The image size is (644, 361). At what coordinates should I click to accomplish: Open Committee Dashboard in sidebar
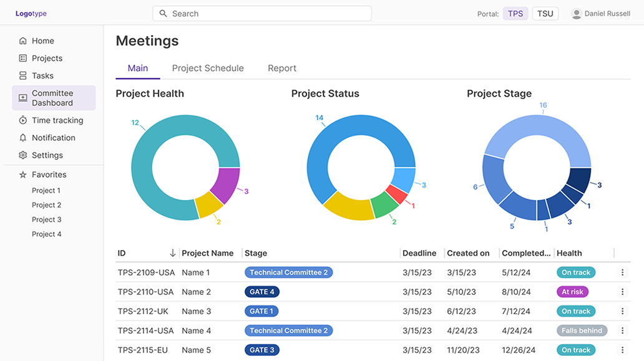54,98
